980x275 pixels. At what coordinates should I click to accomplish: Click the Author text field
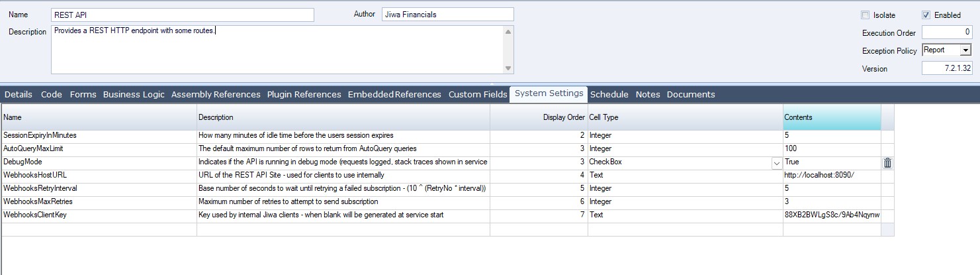coord(447,15)
